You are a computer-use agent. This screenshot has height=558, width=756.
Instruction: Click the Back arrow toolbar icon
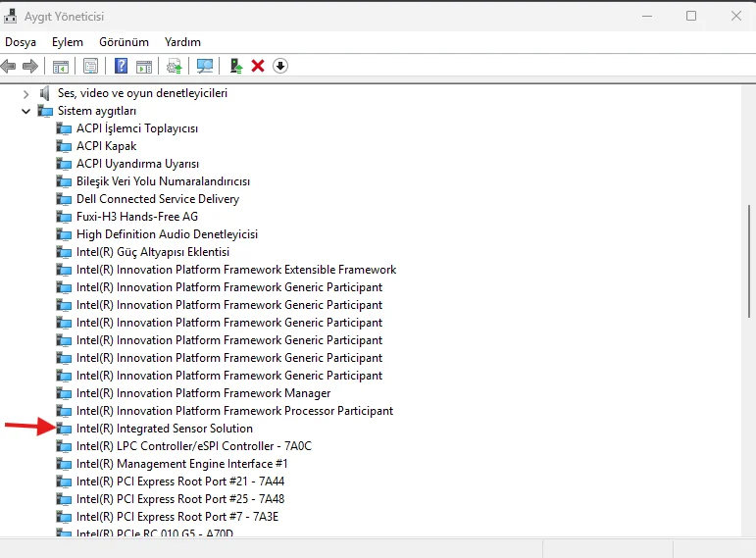(x=8, y=66)
